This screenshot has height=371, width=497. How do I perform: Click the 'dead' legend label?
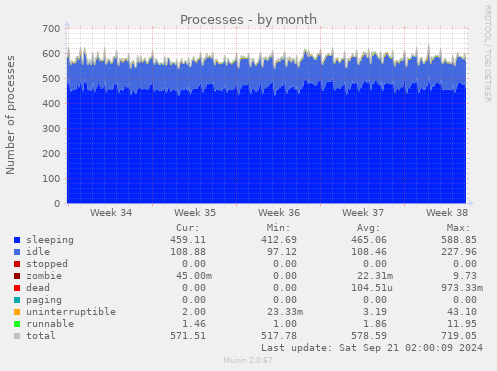pyautogui.click(x=38, y=288)
